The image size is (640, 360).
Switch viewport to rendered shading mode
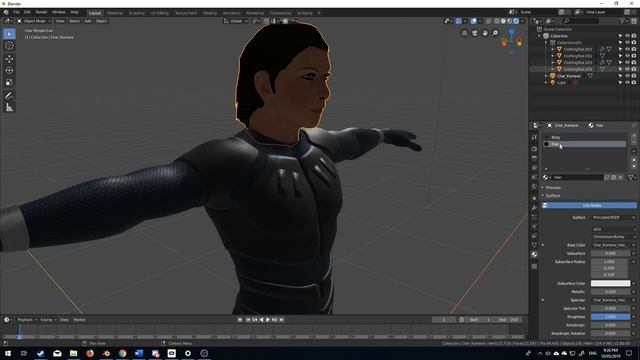click(516, 21)
